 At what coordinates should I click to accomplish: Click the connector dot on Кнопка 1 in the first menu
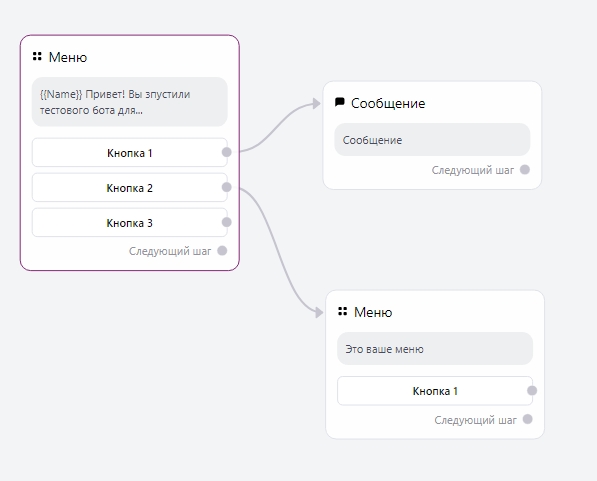[227, 152]
